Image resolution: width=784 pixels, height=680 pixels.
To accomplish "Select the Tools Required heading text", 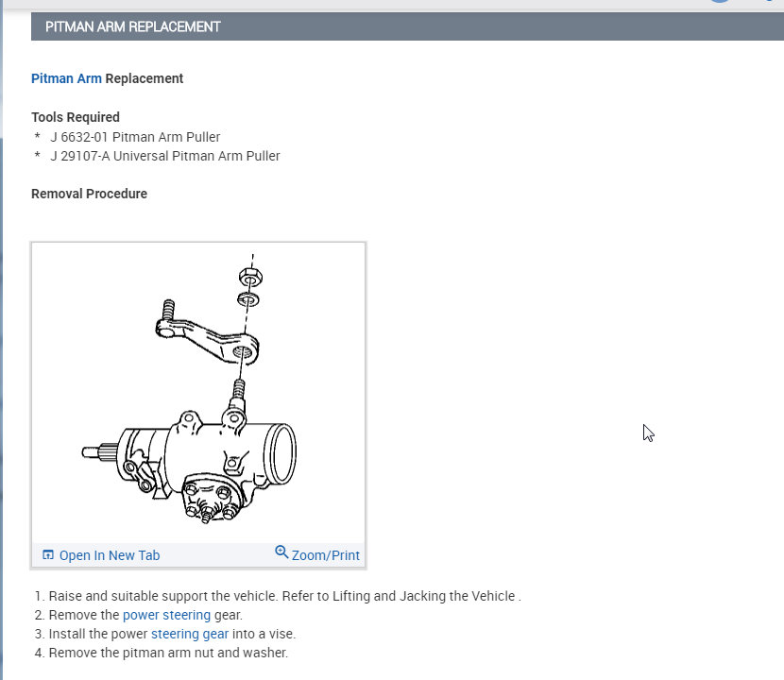I will [x=76, y=117].
